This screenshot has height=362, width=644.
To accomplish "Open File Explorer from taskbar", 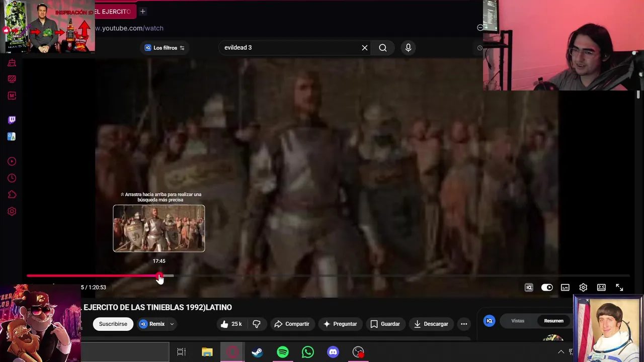I will click(207, 352).
